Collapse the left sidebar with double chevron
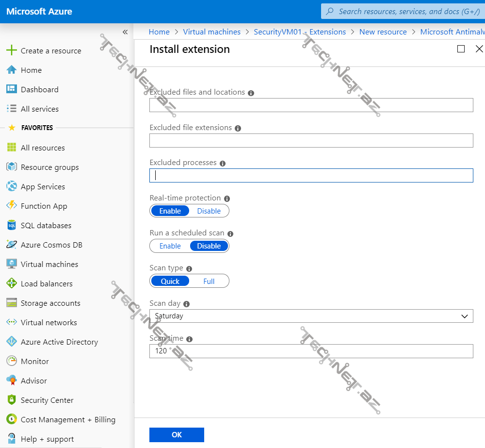This screenshot has height=448, width=485. [x=125, y=32]
